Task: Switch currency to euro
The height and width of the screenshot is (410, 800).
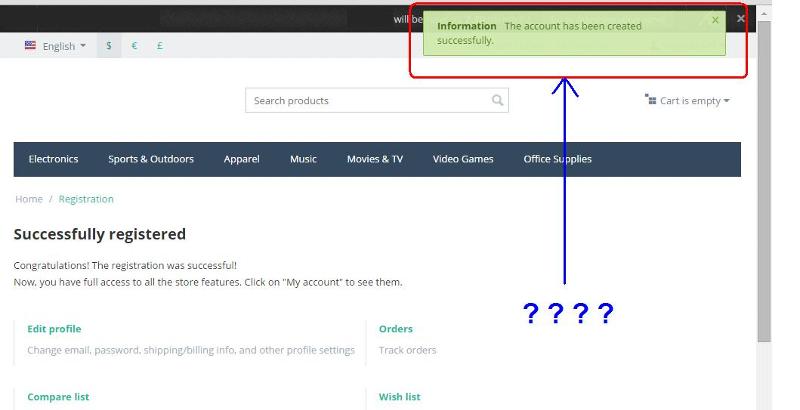Action: (x=134, y=46)
